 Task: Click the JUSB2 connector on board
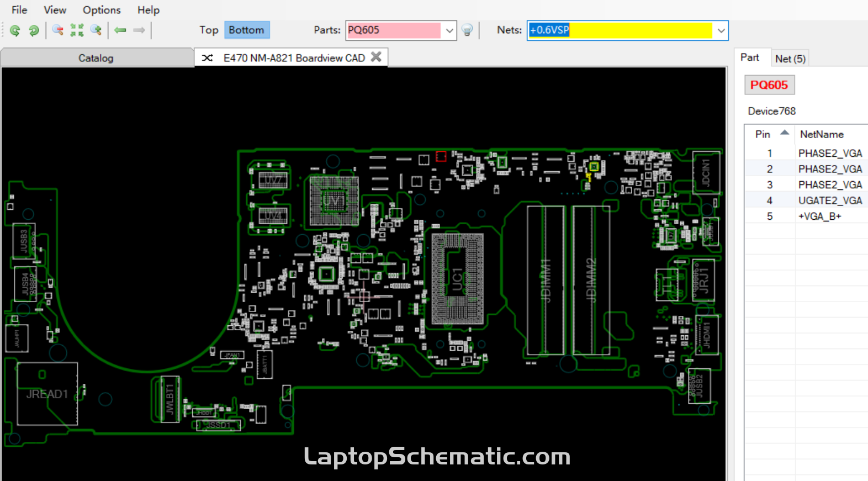click(x=699, y=385)
